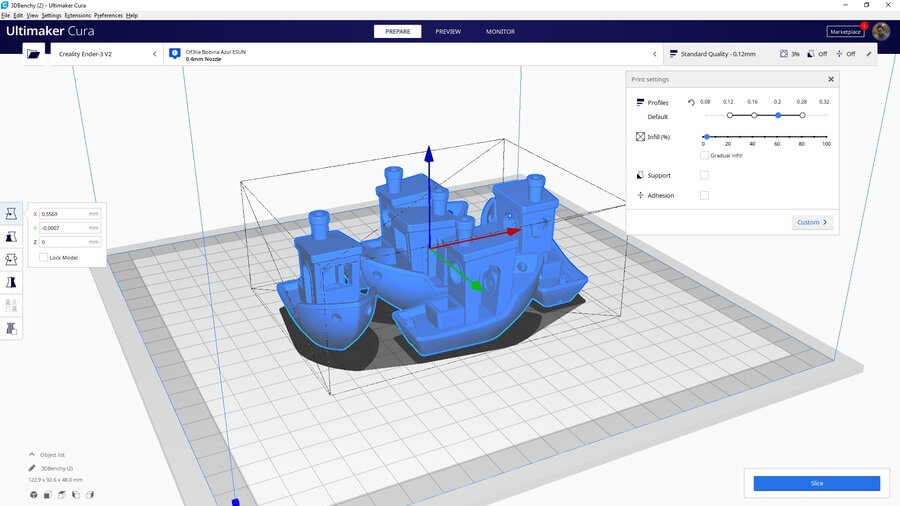
Task: Select the 0.12 layer height profile
Action: pyautogui.click(x=730, y=115)
